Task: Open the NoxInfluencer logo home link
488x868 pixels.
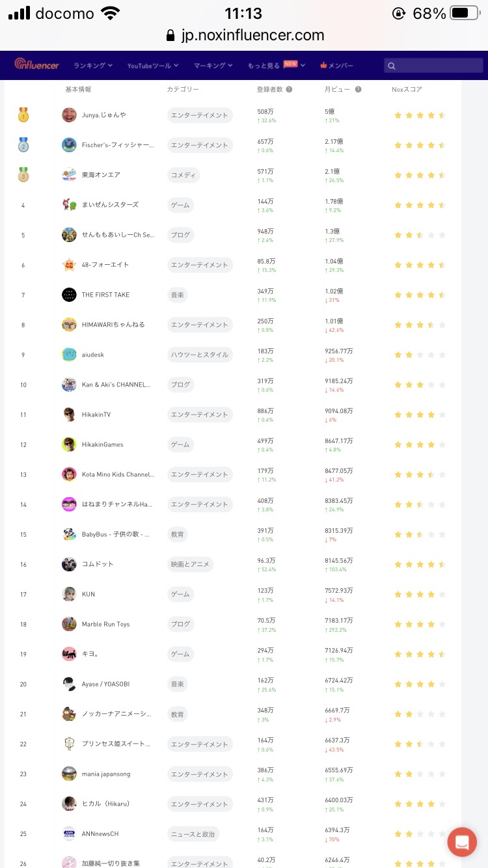Action: click(x=37, y=64)
